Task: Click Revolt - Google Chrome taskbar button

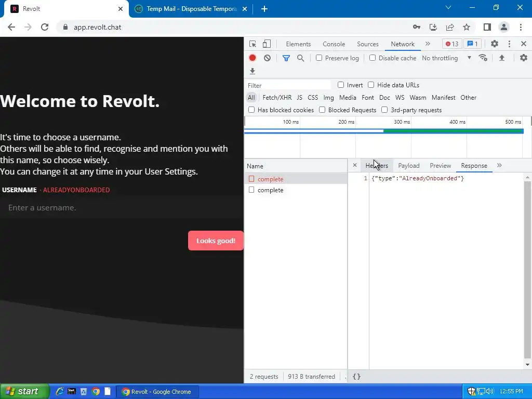Action: pos(157,392)
